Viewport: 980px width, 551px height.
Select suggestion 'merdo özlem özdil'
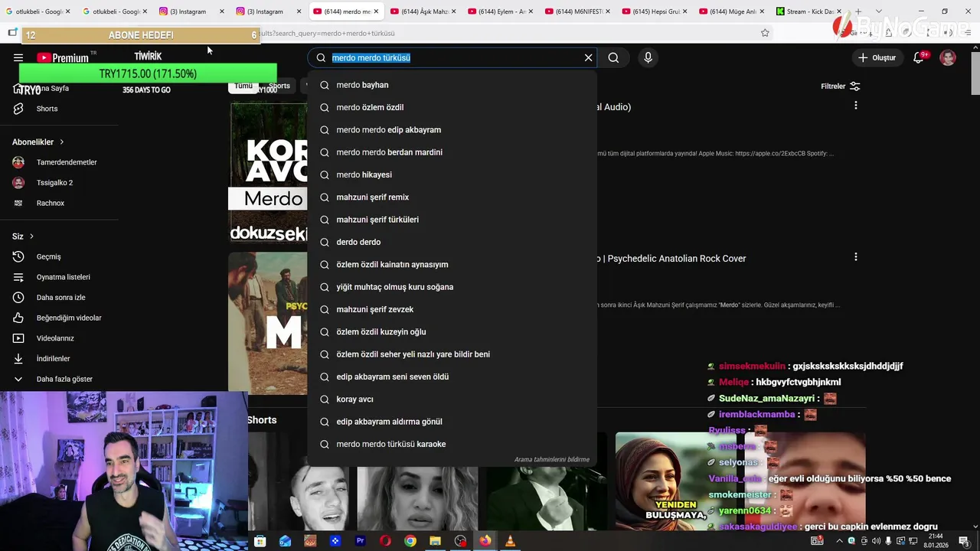(452, 107)
